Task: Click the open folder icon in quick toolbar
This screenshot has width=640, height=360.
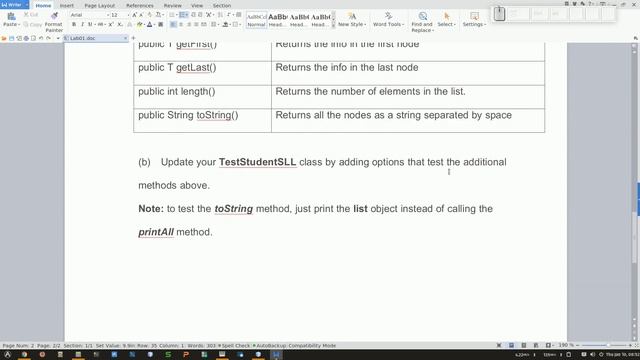Action: [4, 38]
